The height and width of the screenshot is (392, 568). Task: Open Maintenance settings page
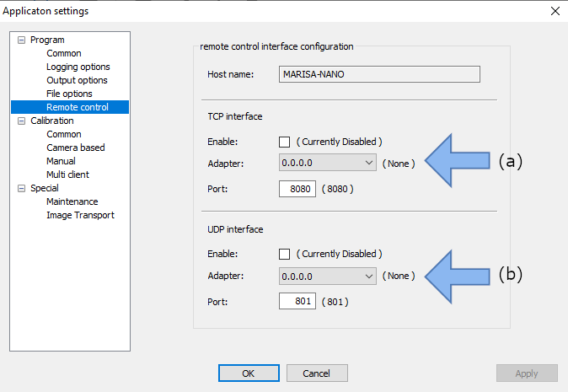(72, 201)
